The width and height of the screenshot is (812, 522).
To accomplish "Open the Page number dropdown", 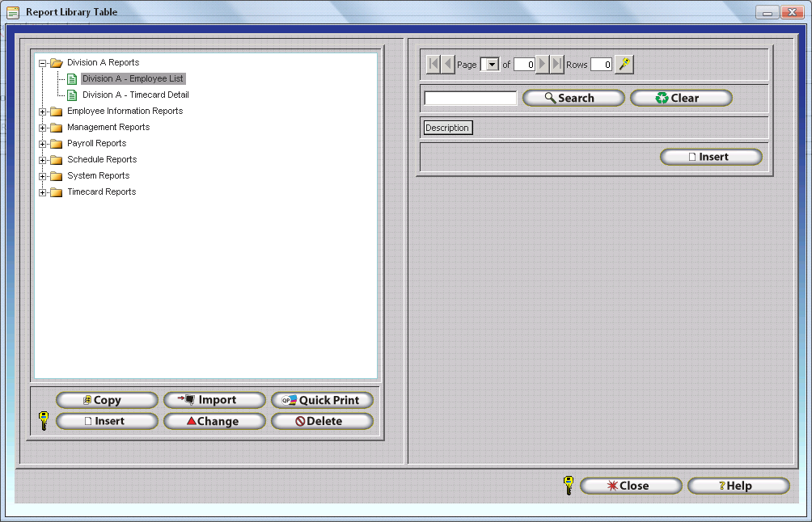I will (489, 65).
